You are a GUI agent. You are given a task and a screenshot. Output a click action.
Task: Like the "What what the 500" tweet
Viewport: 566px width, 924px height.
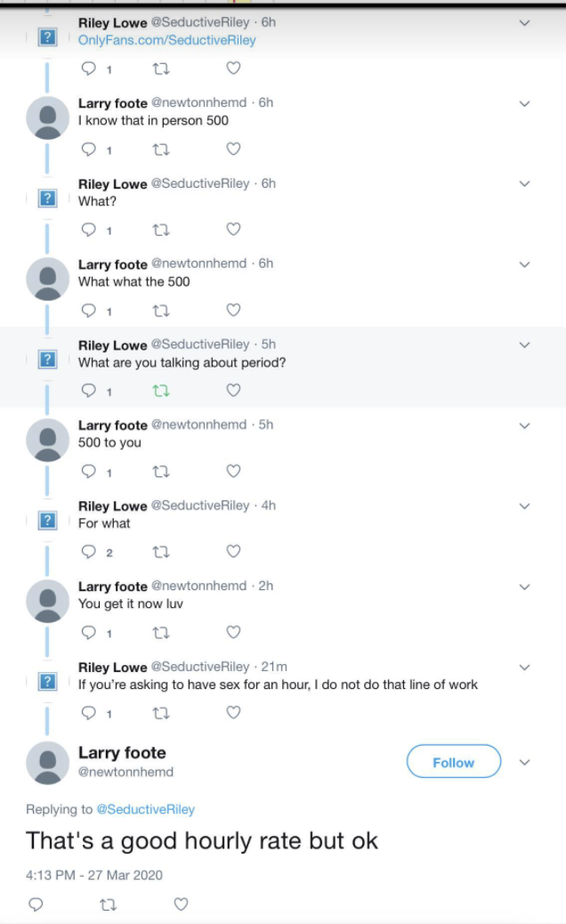point(233,310)
